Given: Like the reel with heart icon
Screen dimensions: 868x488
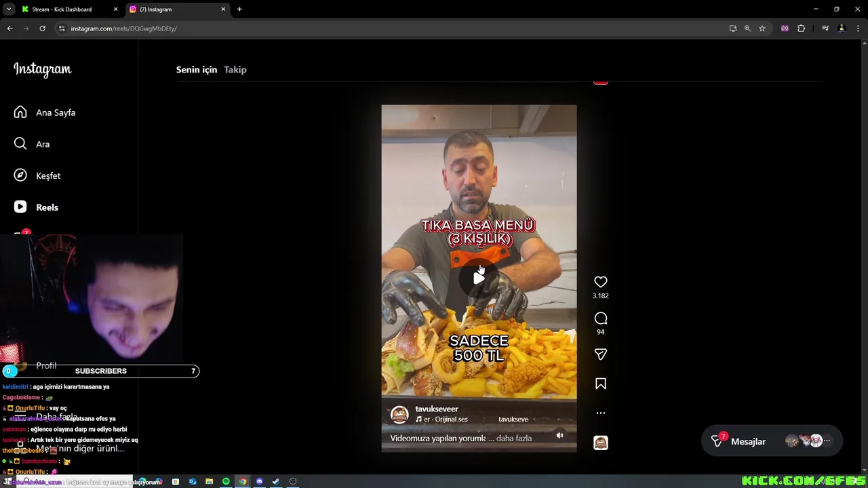Looking at the screenshot, I should [x=600, y=282].
